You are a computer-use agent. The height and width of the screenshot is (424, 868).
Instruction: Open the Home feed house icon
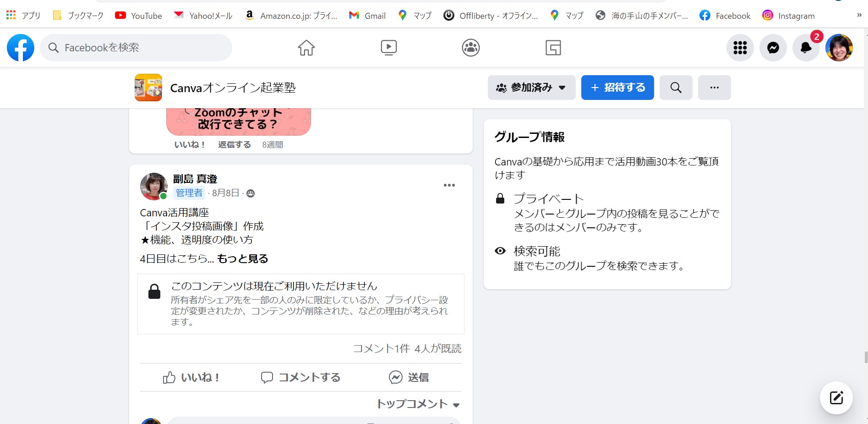click(306, 48)
